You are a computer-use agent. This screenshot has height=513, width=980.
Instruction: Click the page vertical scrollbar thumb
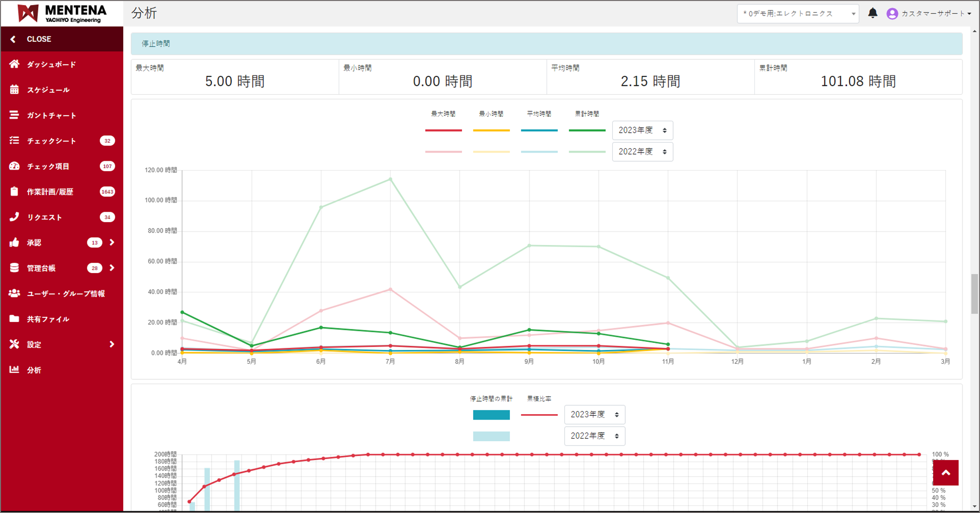coord(975,294)
